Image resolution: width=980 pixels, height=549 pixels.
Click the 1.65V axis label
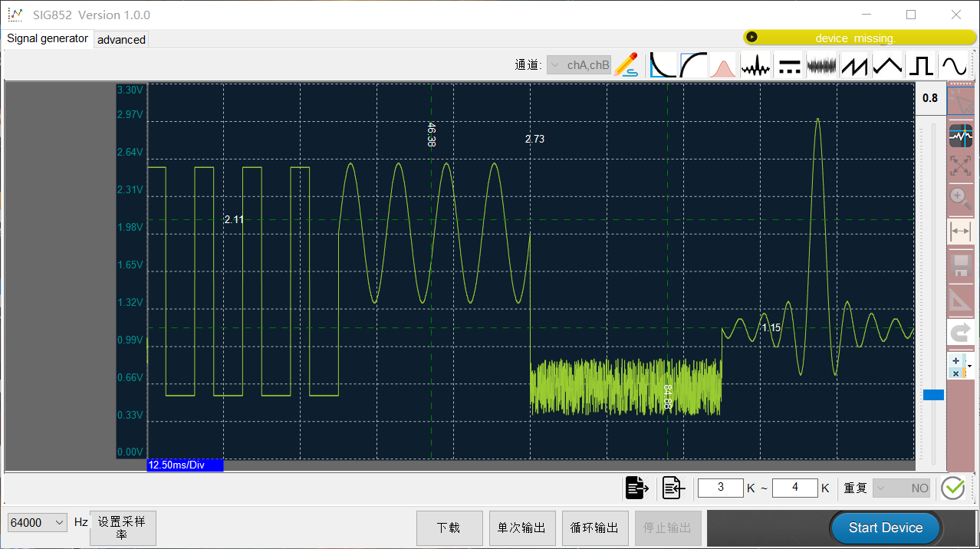point(130,265)
